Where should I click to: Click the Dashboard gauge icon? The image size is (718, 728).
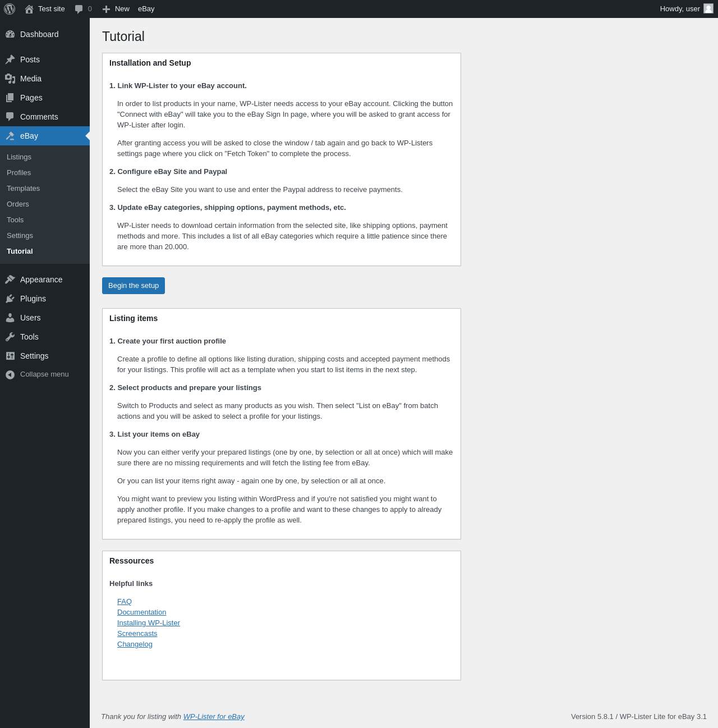tap(10, 34)
